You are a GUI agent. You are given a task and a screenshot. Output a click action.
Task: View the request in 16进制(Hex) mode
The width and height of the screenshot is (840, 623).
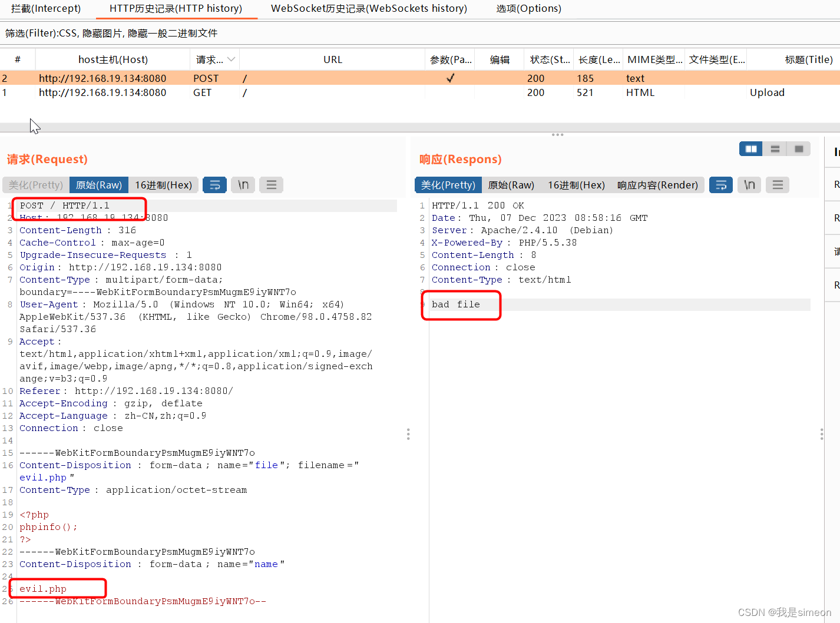point(164,184)
